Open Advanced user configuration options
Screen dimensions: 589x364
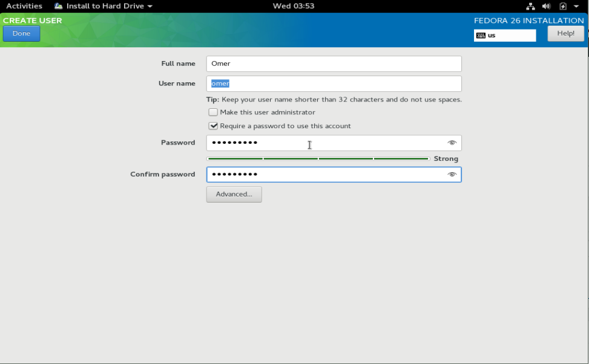(x=234, y=194)
